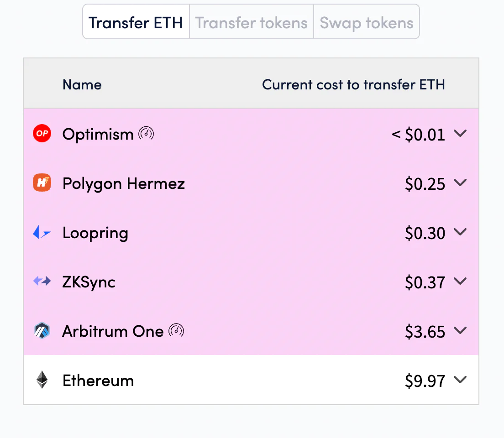Click the Loopring logo icon
The image size is (504, 438).
(x=42, y=232)
